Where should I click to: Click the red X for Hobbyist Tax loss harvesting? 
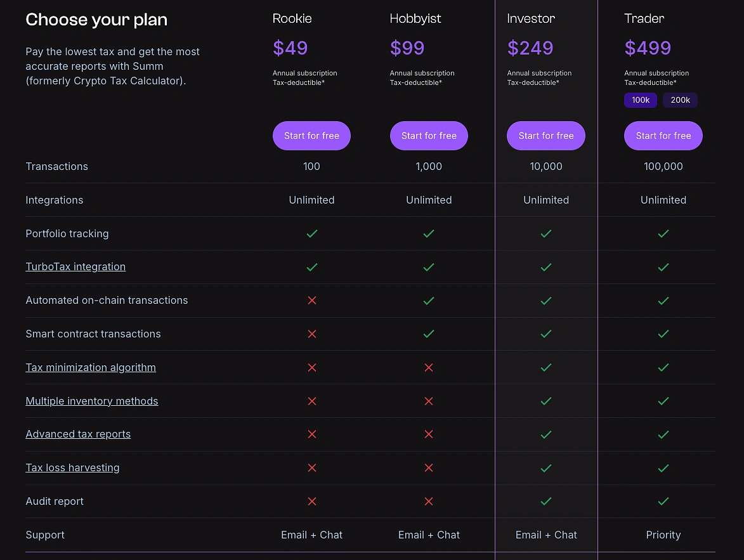pyautogui.click(x=429, y=468)
